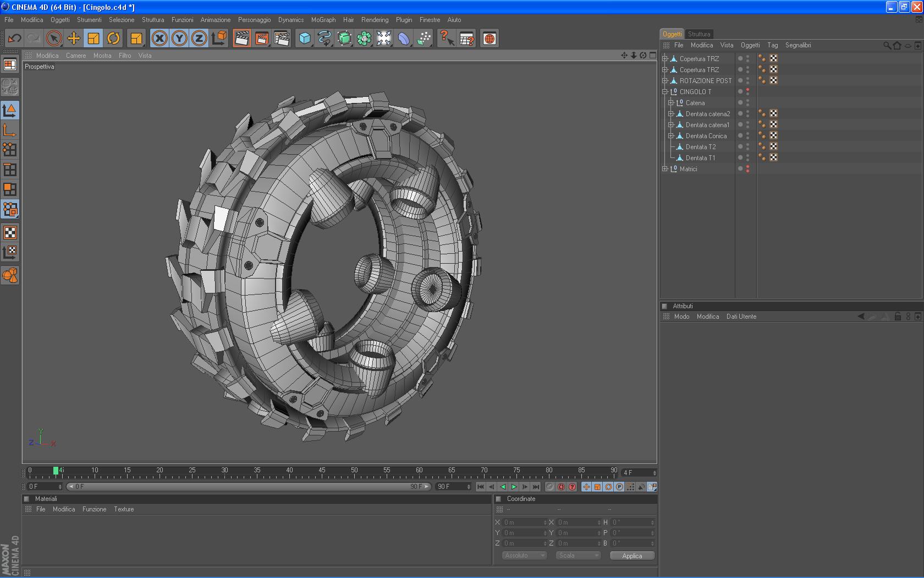Open the spline drawing tool icon
The height and width of the screenshot is (578, 924).
[324, 38]
